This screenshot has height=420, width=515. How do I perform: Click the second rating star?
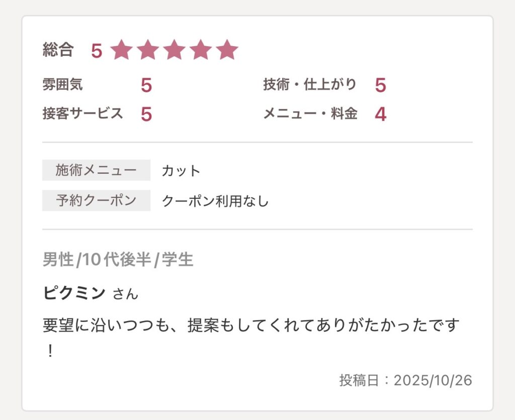click(148, 50)
